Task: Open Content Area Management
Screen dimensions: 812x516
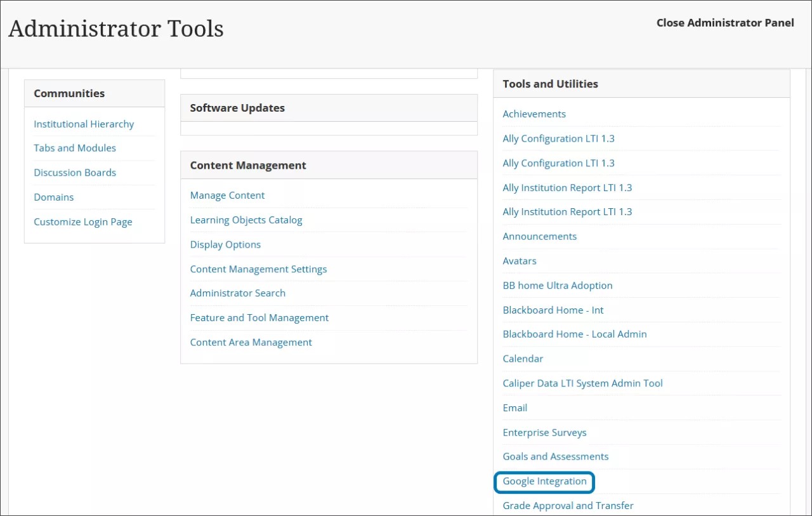Action: [x=251, y=341]
